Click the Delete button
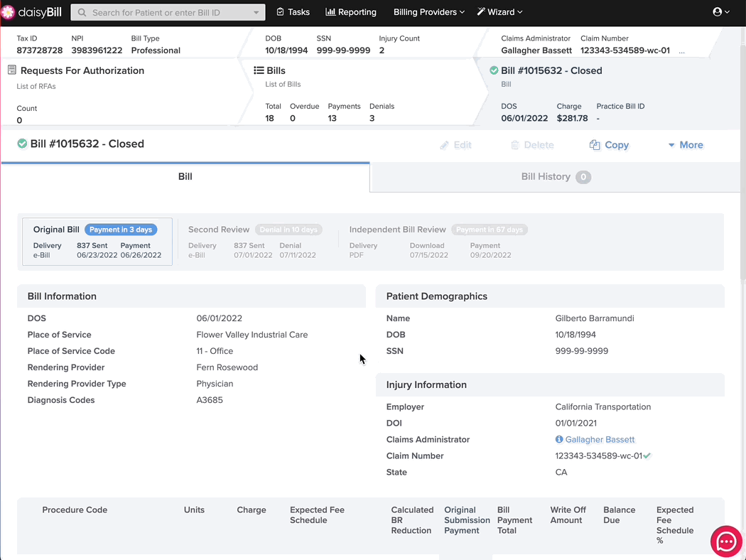Screen dimensions: 746x560 point(532,145)
